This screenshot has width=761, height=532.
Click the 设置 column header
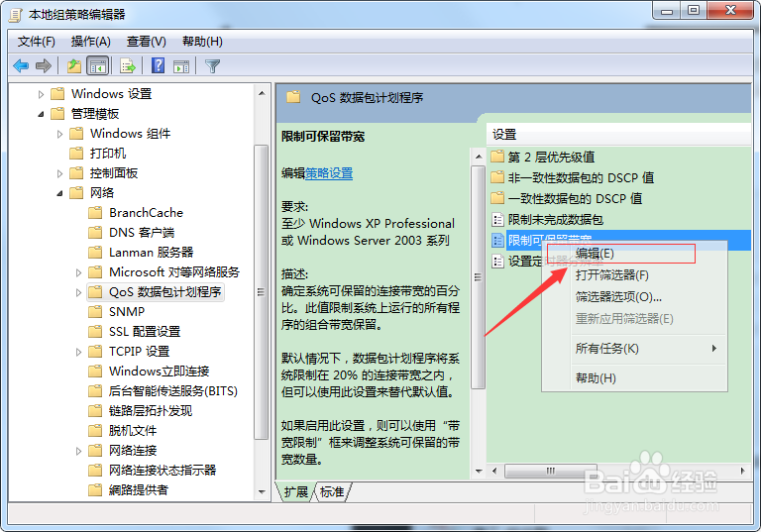618,135
